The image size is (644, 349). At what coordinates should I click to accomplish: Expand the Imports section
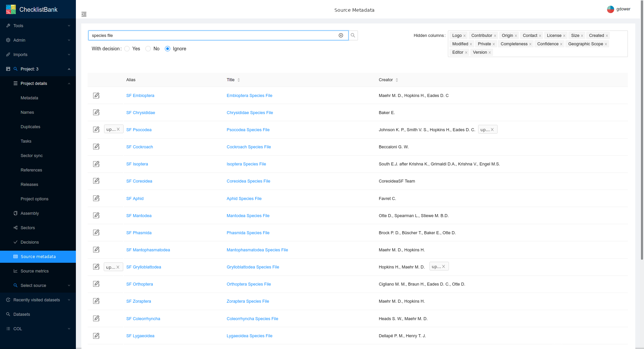pyautogui.click(x=20, y=54)
